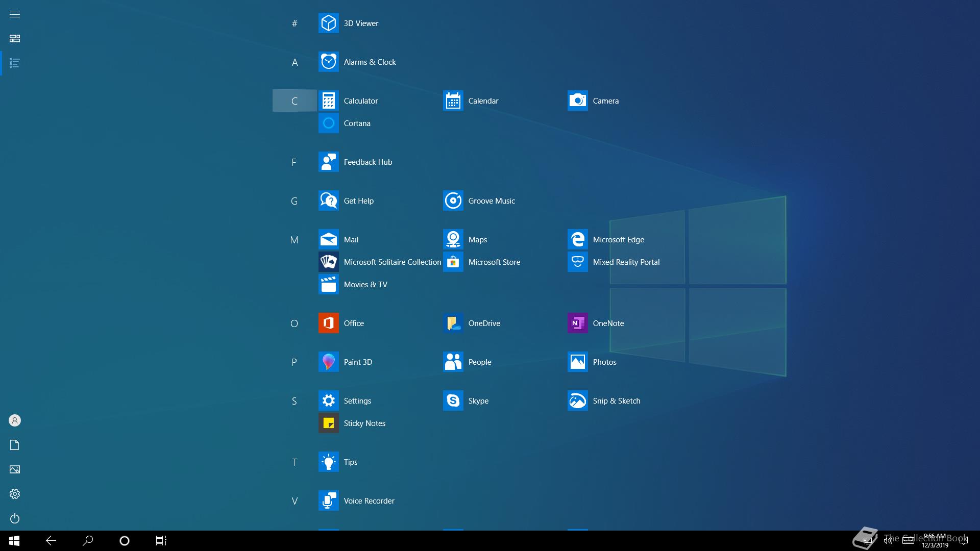The image size is (980, 551).
Task: Open the user account icon in sidebar
Action: (x=15, y=420)
